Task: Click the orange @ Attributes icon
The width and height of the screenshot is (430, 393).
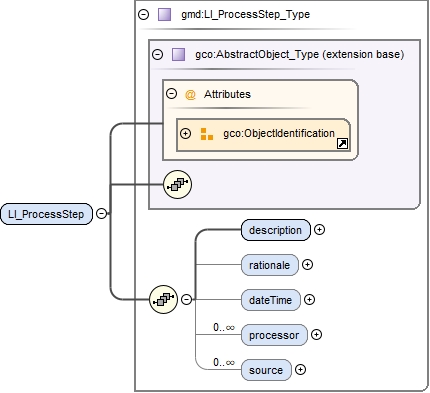Action: [190, 95]
